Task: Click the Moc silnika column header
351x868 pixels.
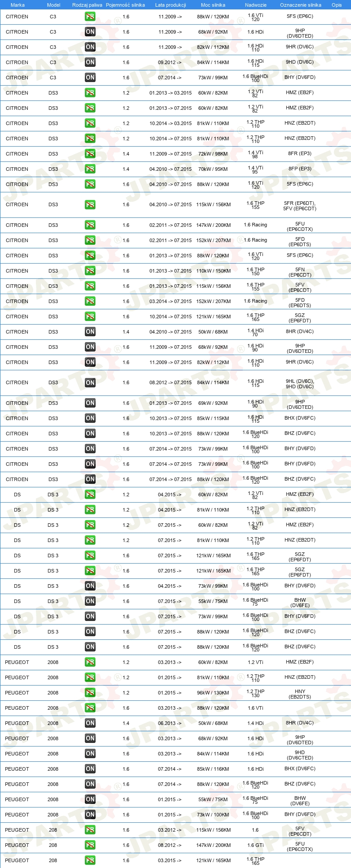Action: 213,5
